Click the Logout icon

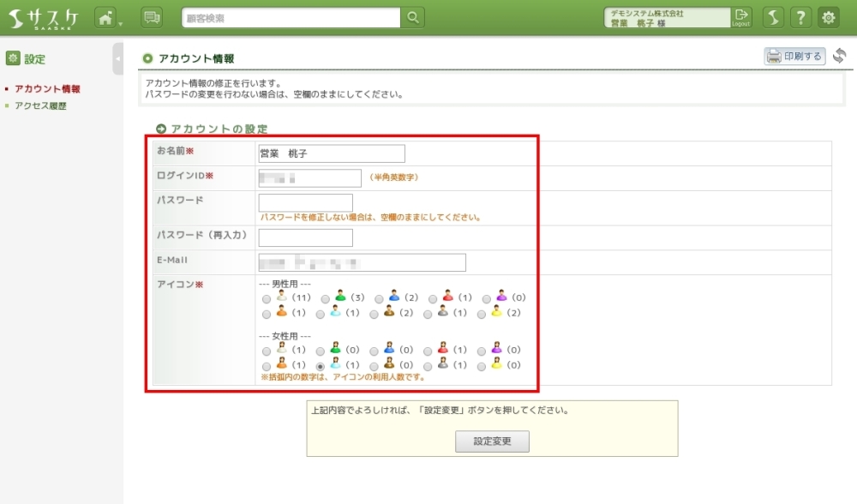(740, 17)
